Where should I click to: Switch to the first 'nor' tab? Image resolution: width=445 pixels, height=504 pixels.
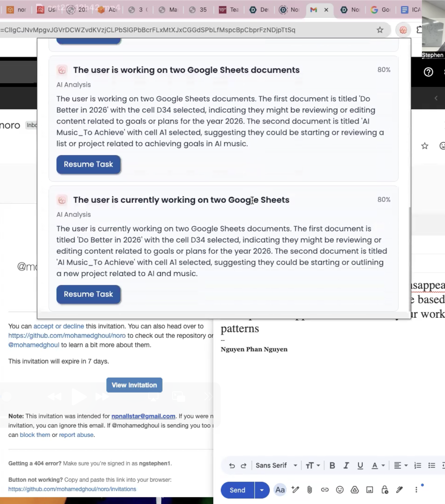[x=17, y=10]
